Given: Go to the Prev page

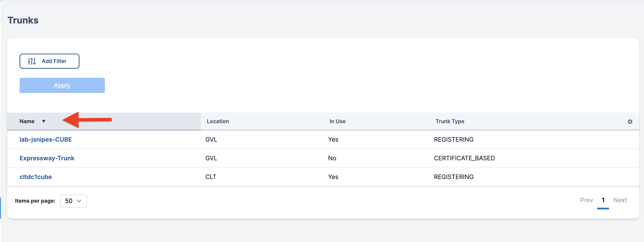Looking at the screenshot, I should point(586,200).
